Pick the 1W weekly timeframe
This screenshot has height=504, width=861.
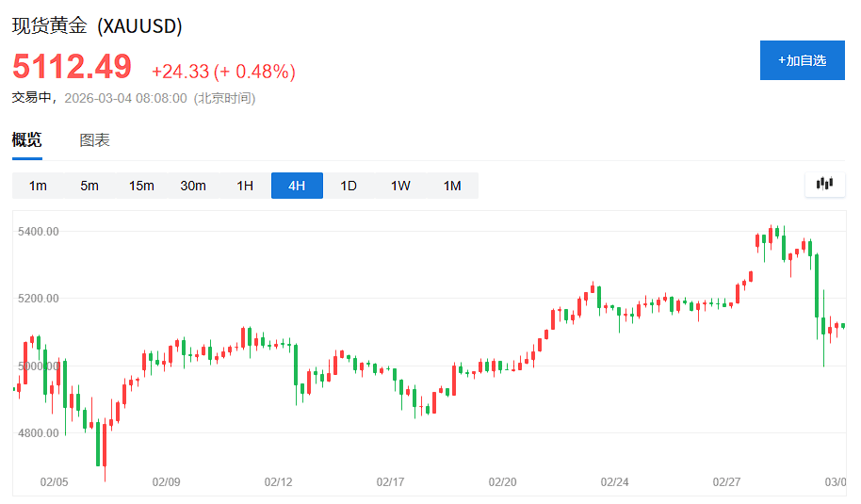400,186
